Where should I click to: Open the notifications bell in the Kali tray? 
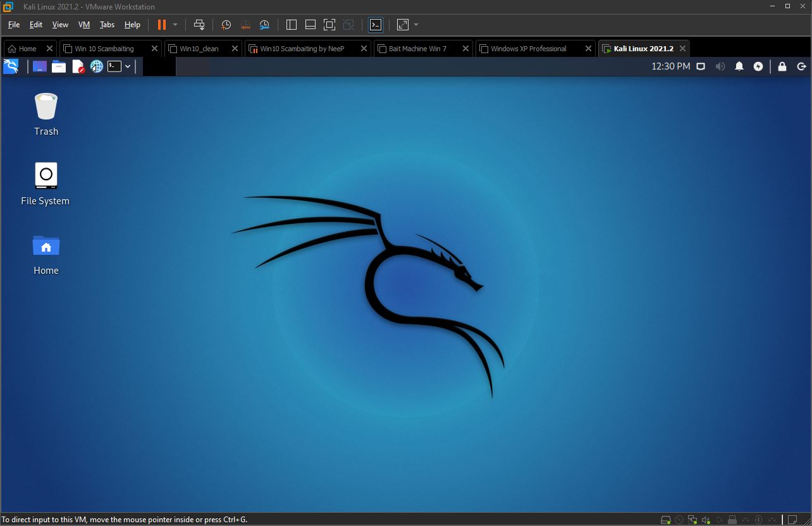click(739, 66)
